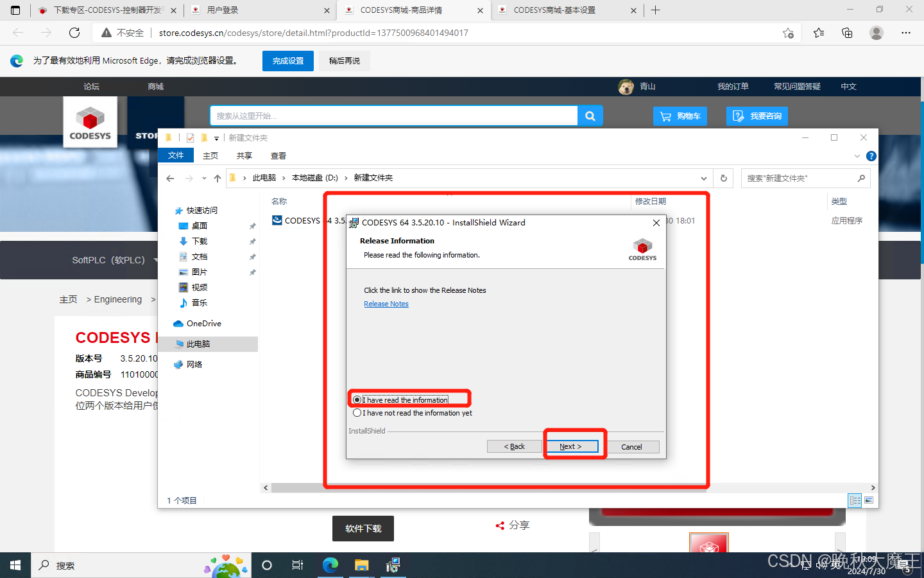Open the 共享 ribbon tab in Explorer
Image resolution: width=924 pixels, height=578 pixels.
point(244,155)
